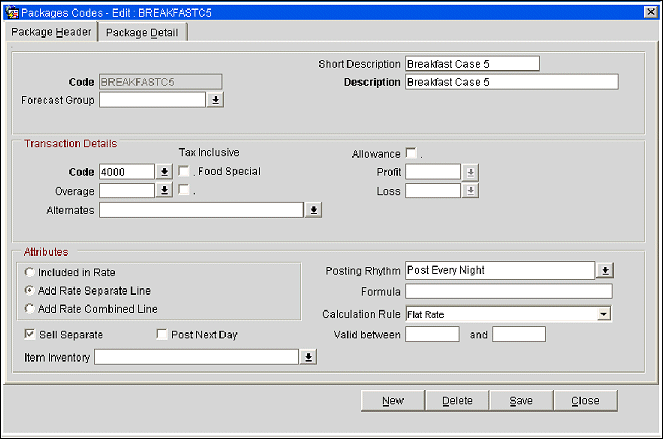Viewport: 663px width, 439px height.
Task: Click into the Formula input field
Action: [x=508, y=292]
